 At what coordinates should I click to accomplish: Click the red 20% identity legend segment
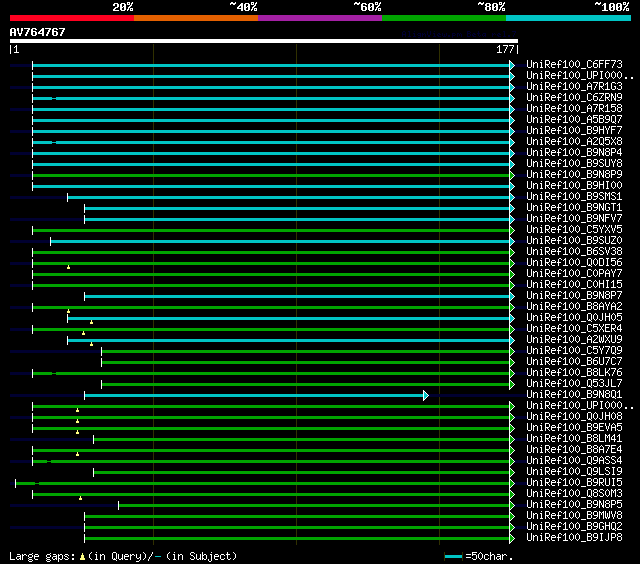tap(72, 18)
